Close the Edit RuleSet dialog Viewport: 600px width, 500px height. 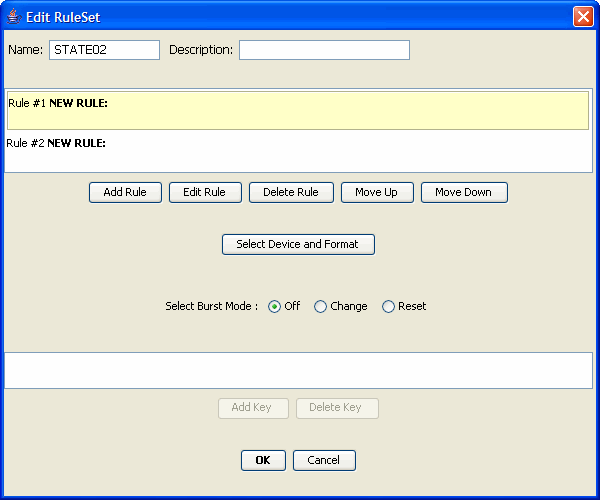coord(583,17)
